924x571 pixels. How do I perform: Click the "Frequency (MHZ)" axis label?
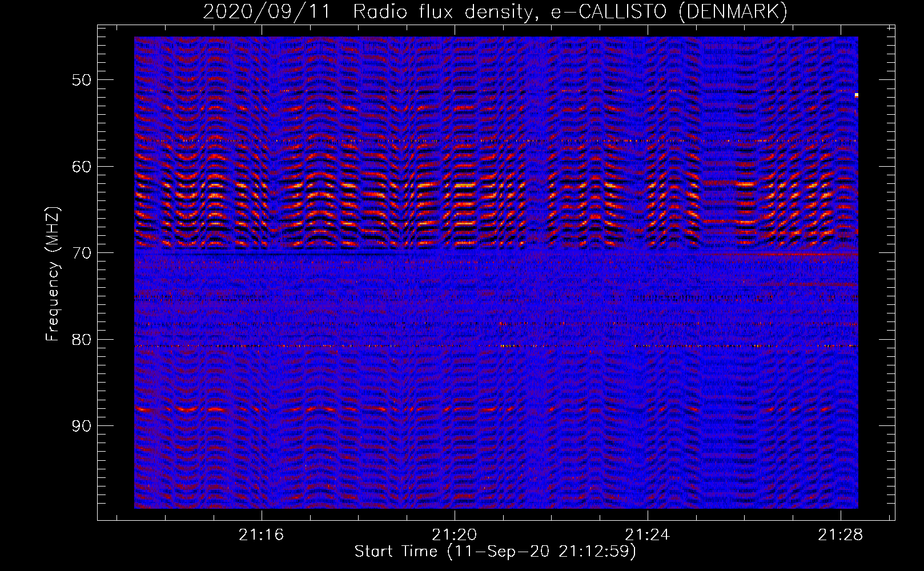[x=53, y=274]
